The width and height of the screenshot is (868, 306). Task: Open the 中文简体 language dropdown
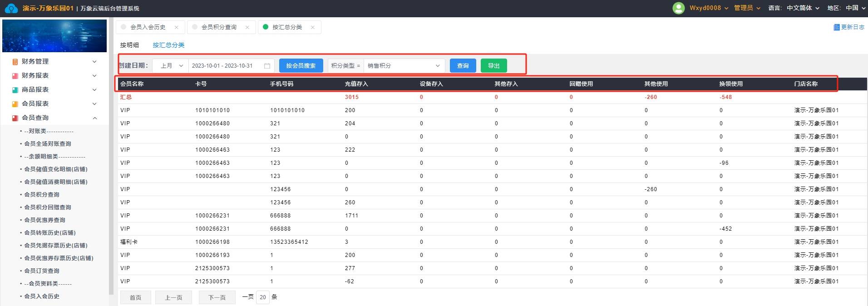(x=803, y=8)
